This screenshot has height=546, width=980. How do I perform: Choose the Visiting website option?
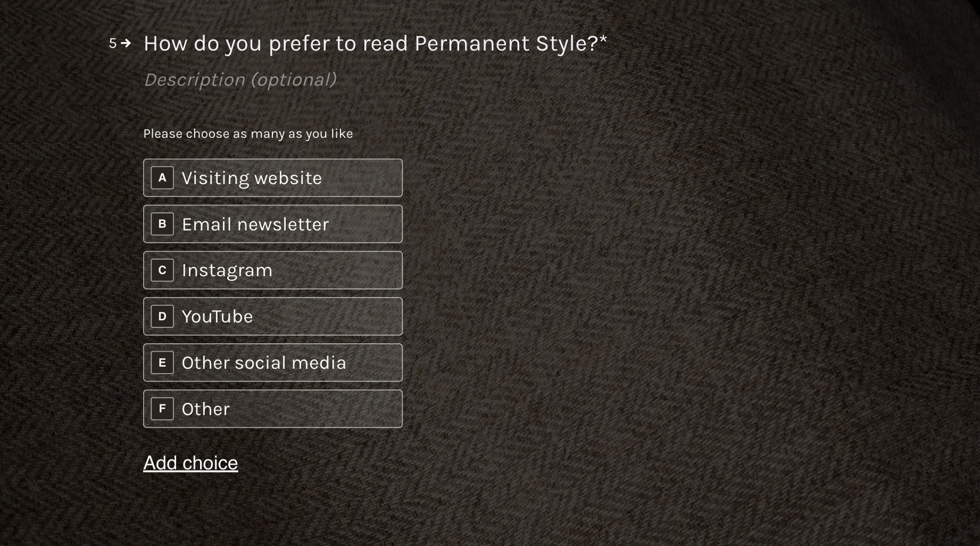tap(273, 178)
